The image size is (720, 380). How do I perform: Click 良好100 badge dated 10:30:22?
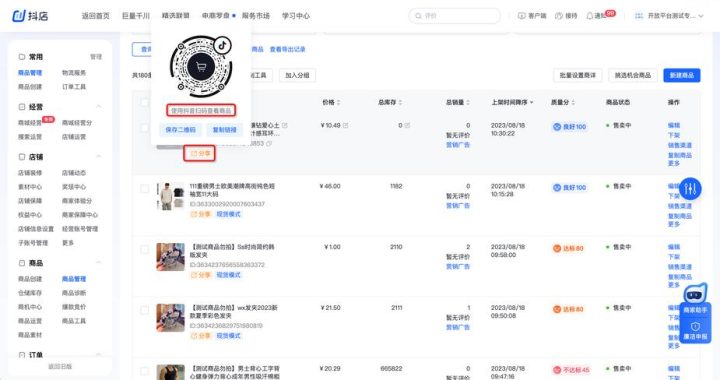coord(569,127)
